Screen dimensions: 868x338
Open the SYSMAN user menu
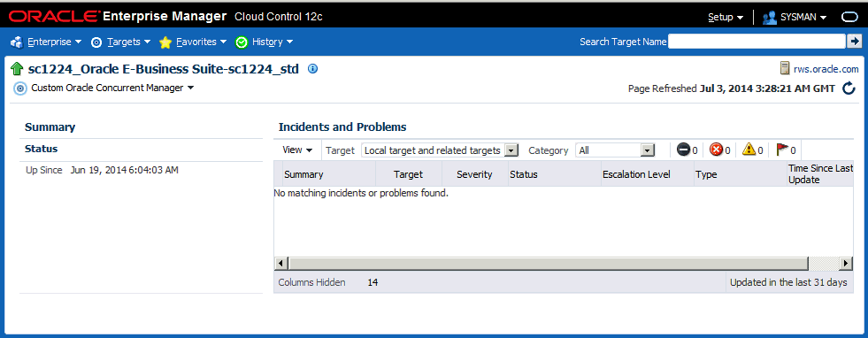click(x=803, y=17)
